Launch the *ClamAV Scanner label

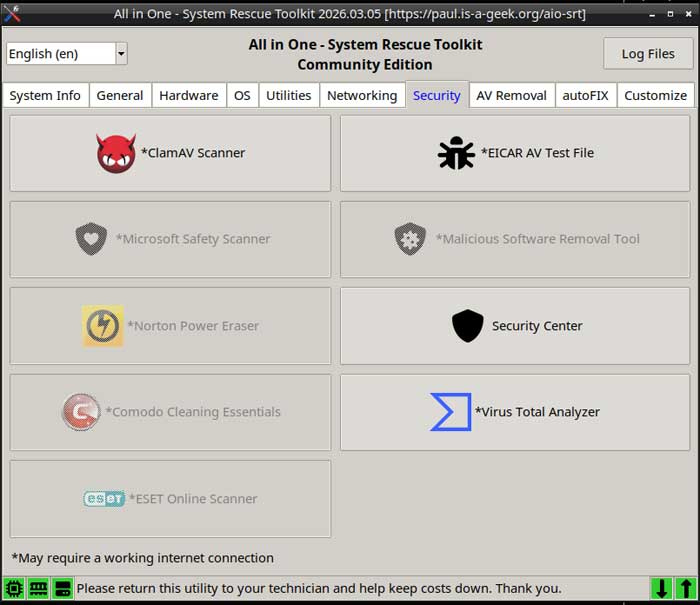(x=193, y=153)
